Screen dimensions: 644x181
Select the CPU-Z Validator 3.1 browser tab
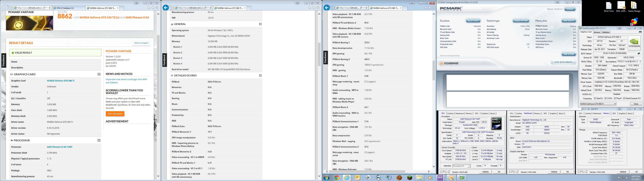click(x=69, y=8)
